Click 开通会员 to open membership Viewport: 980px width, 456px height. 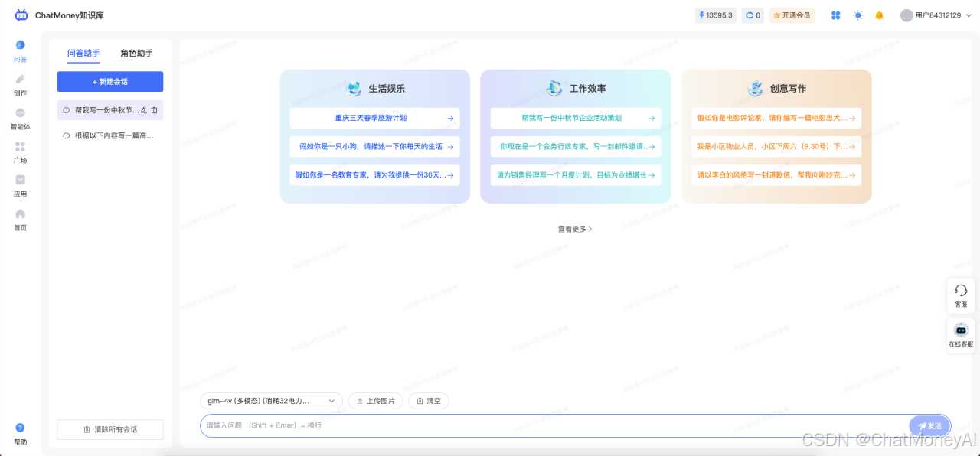pyautogui.click(x=792, y=15)
